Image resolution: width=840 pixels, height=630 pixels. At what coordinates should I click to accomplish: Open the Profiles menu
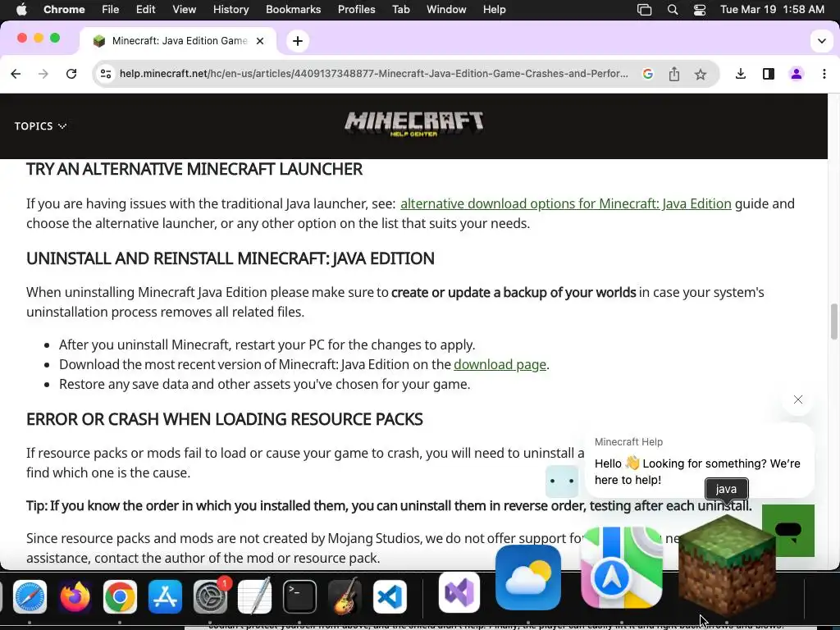356,9
